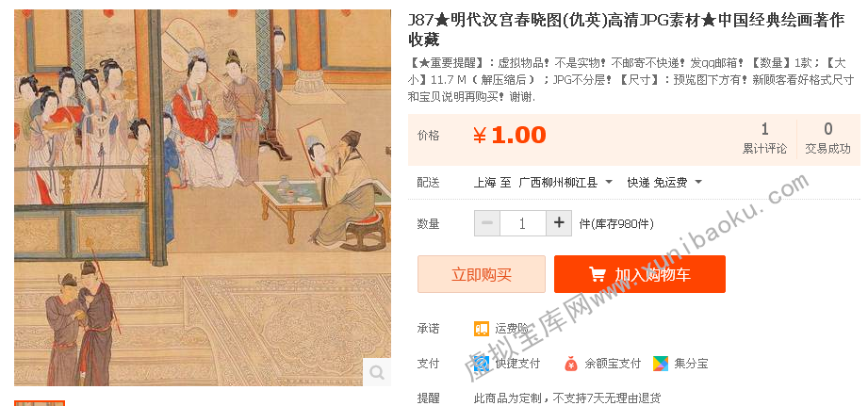This screenshot has height=406, width=868.
Task: Expand the 广西柳州柳江县 destination dropdown
Action: click(565, 182)
